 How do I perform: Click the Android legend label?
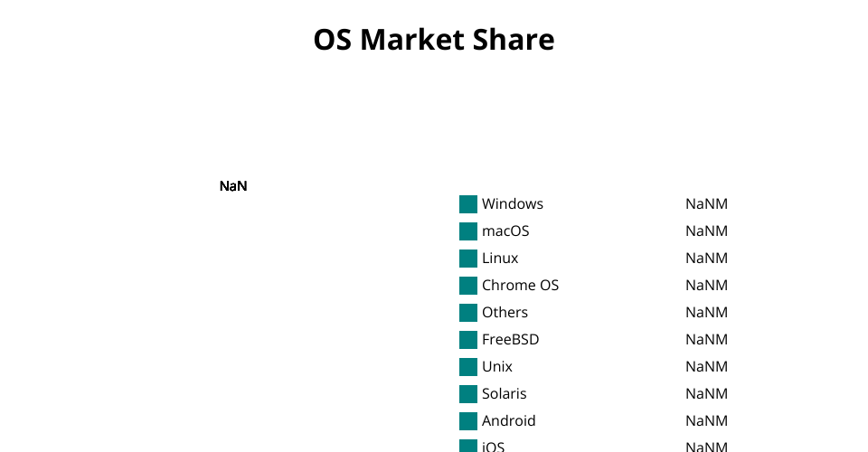(508, 421)
